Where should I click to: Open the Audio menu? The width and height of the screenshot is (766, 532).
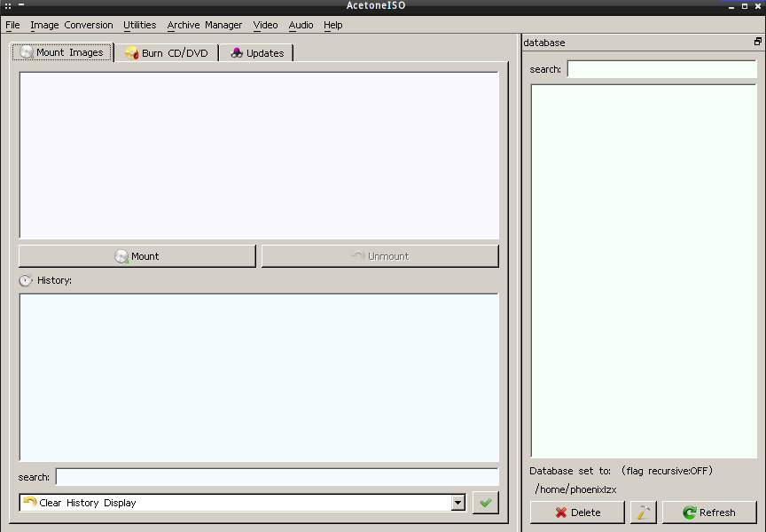point(301,25)
